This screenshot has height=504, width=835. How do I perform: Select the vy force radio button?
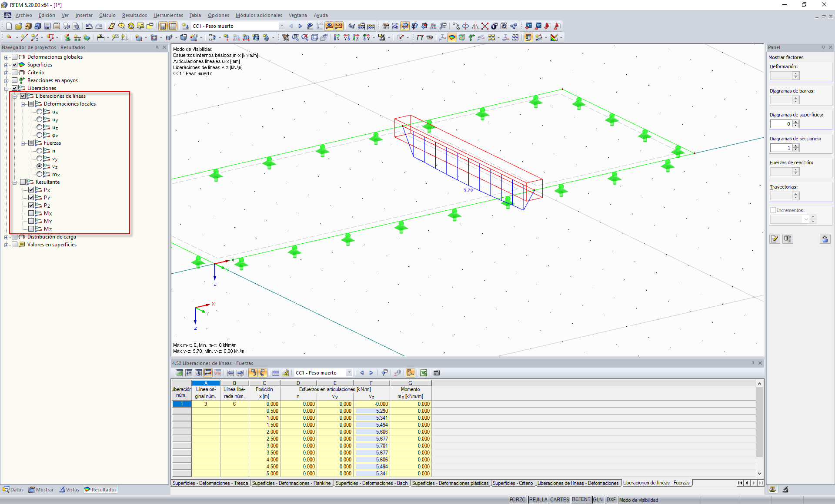pyautogui.click(x=40, y=159)
